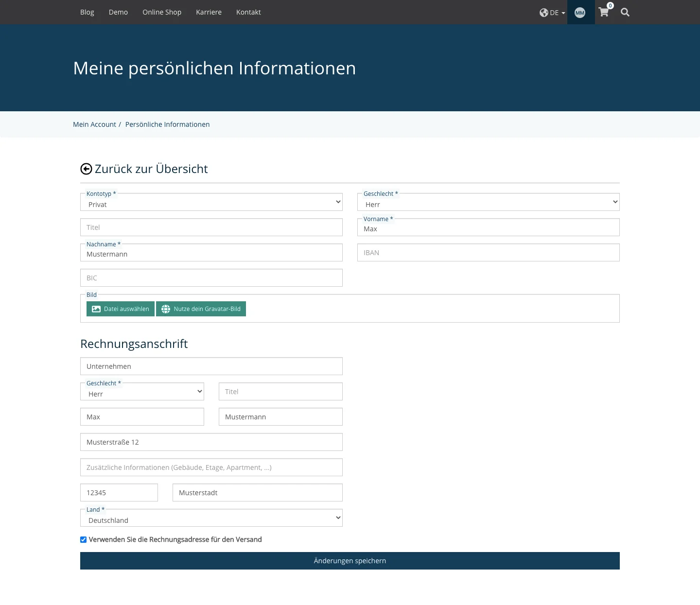Click the cart badge showing 0

tap(611, 5)
